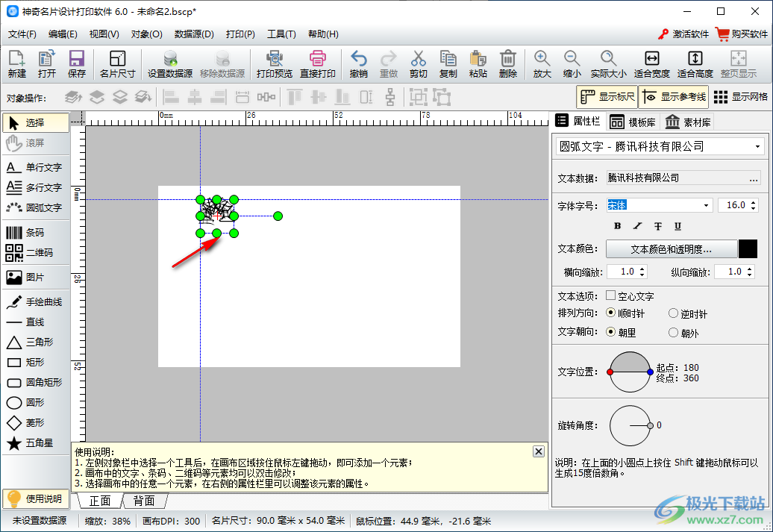Click the black text color swatch
The image size is (773, 532).
click(x=748, y=249)
